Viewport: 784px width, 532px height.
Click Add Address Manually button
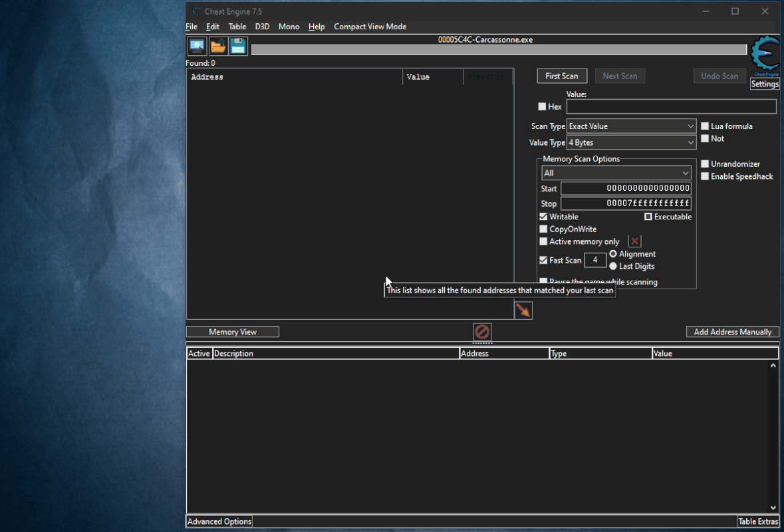(x=733, y=332)
